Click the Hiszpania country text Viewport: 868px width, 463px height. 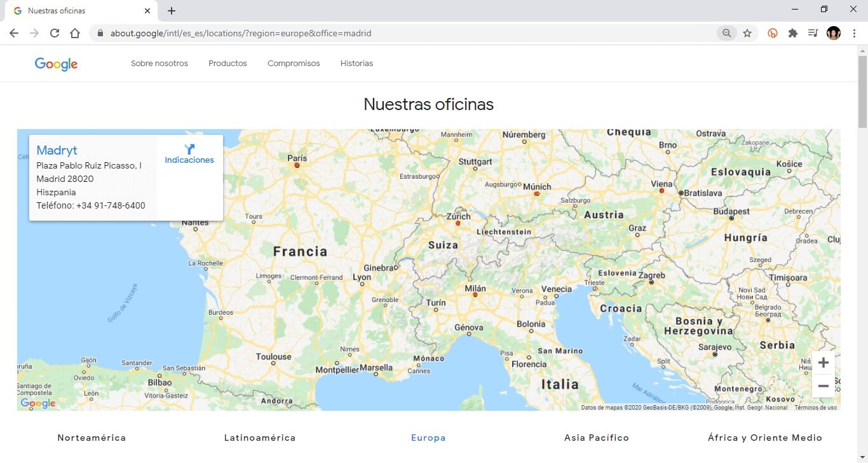[x=56, y=192]
